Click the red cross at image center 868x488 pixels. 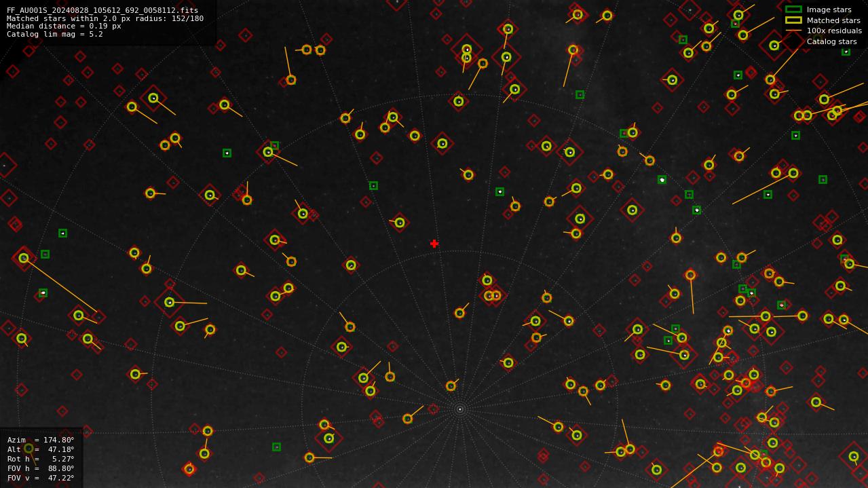[434, 244]
